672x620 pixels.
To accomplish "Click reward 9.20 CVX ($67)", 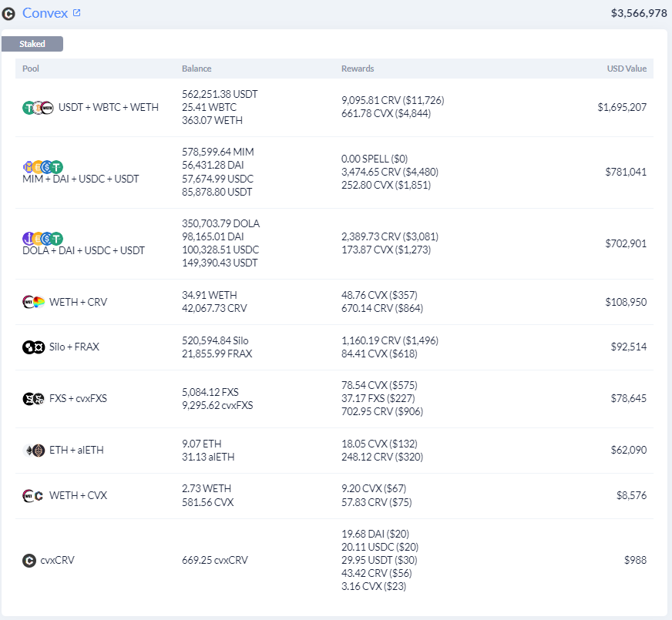I will 374,488.
